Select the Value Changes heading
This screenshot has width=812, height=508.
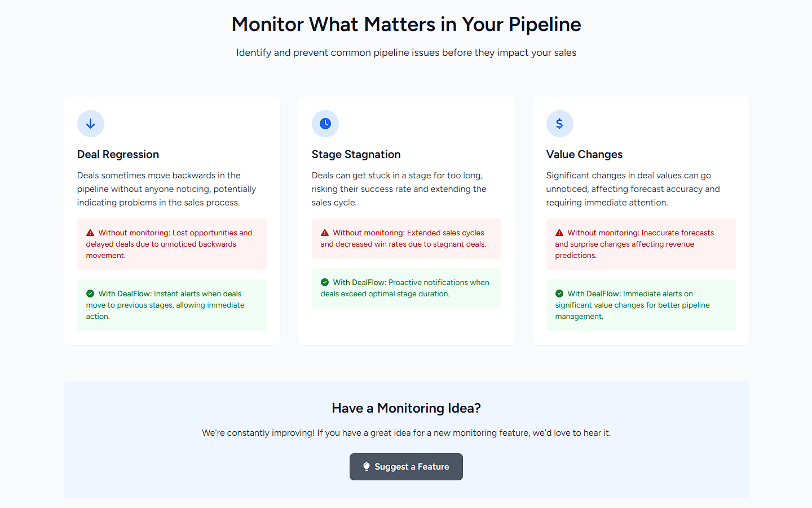(585, 154)
